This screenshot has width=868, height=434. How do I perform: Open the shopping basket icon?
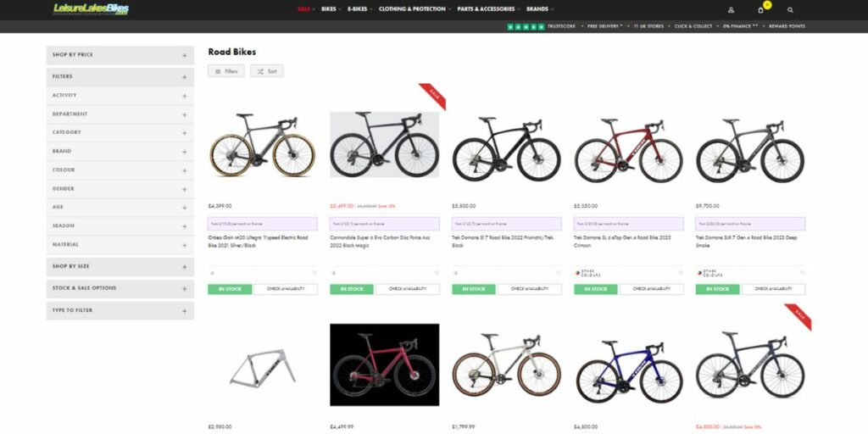tap(760, 10)
